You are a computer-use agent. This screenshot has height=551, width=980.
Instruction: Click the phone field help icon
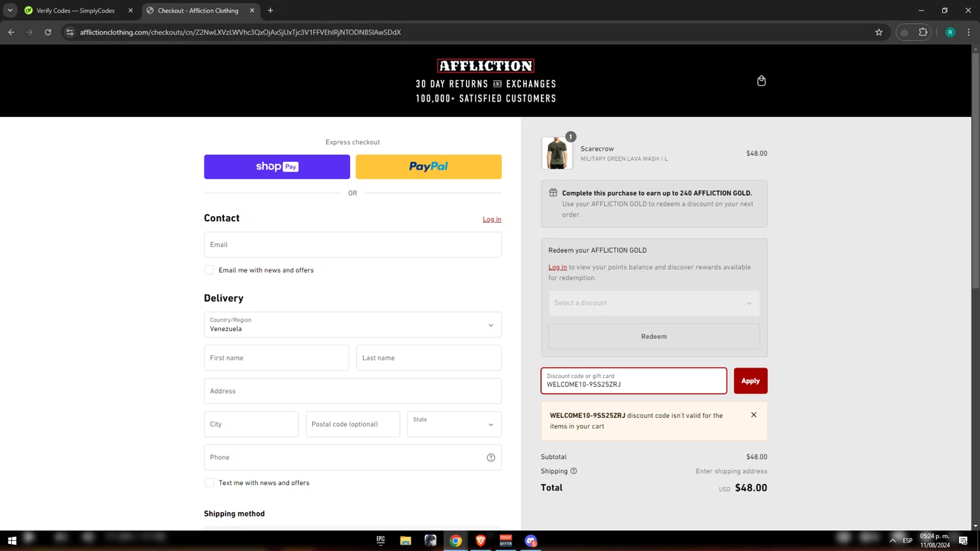click(x=491, y=458)
